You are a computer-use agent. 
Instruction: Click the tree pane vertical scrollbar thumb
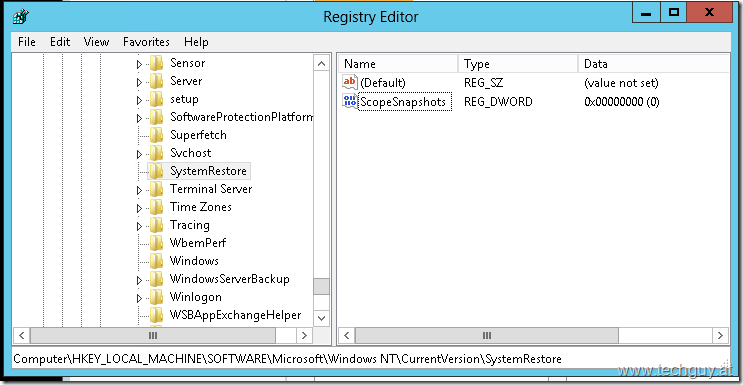[x=321, y=286]
